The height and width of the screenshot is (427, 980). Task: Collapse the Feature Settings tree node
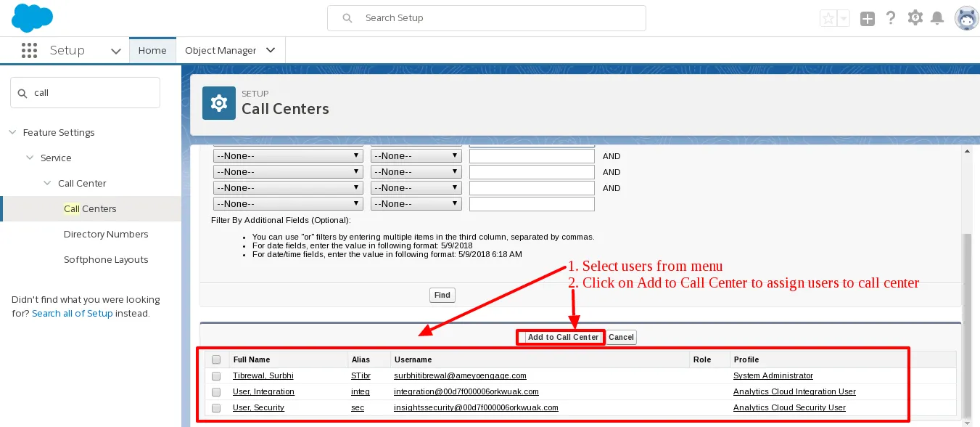pyautogui.click(x=12, y=132)
